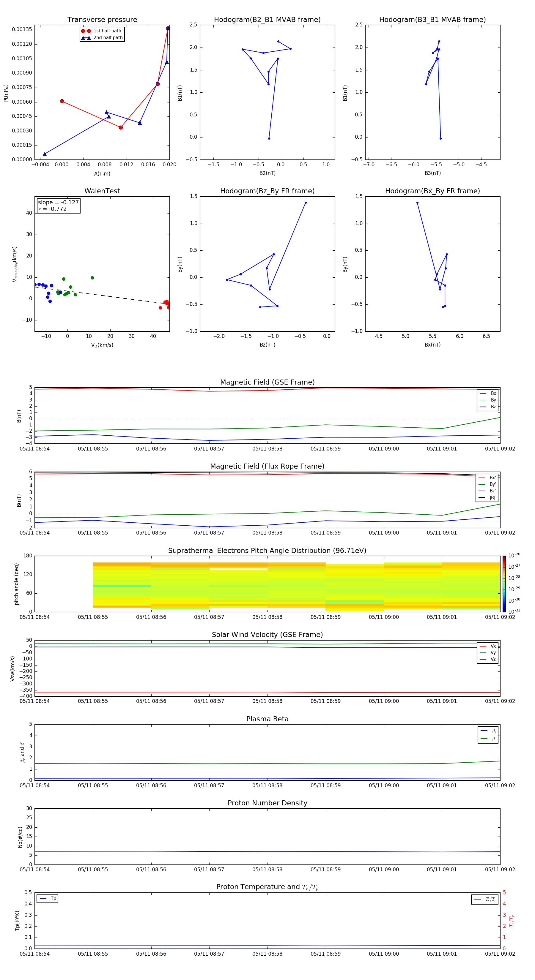Click the topmost point in Bx_By hodogram
Image resolution: width=535 pixels, height=980 pixels.
417,203
